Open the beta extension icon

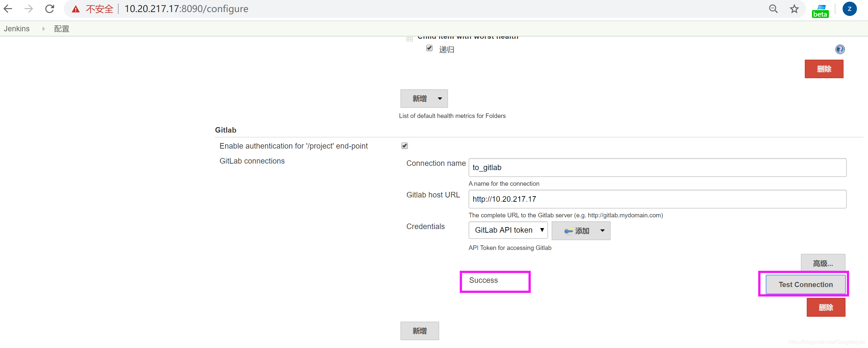pyautogui.click(x=820, y=11)
